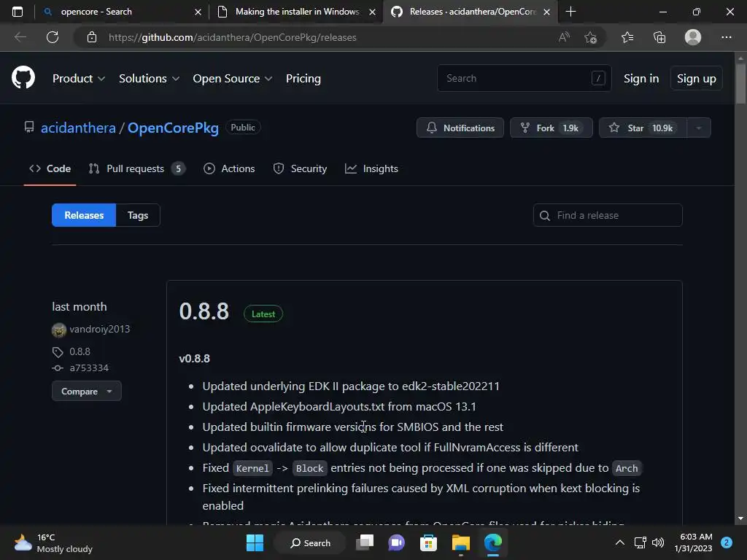Open the weather widget on taskbar
This screenshot has width=747, height=560.
point(53,542)
